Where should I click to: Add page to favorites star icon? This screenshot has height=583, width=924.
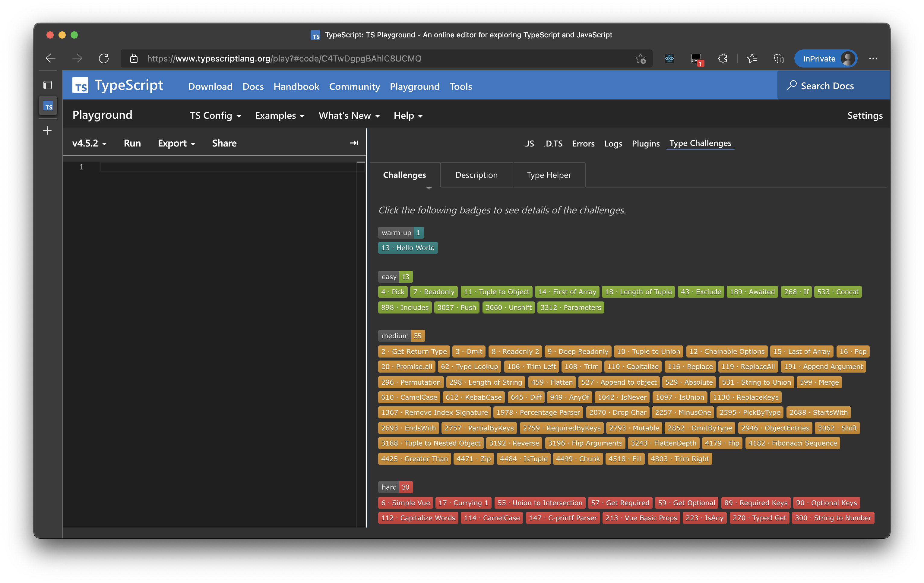coord(641,59)
